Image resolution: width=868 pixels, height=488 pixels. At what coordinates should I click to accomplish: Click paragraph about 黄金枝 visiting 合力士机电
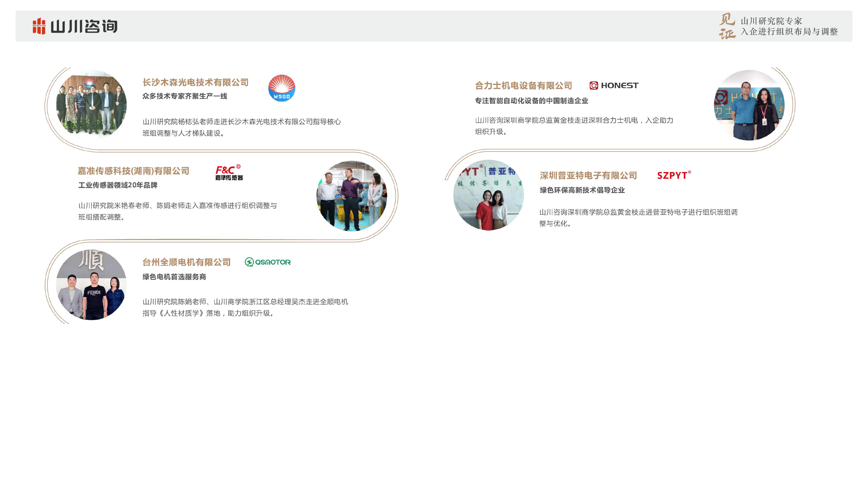pyautogui.click(x=574, y=126)
